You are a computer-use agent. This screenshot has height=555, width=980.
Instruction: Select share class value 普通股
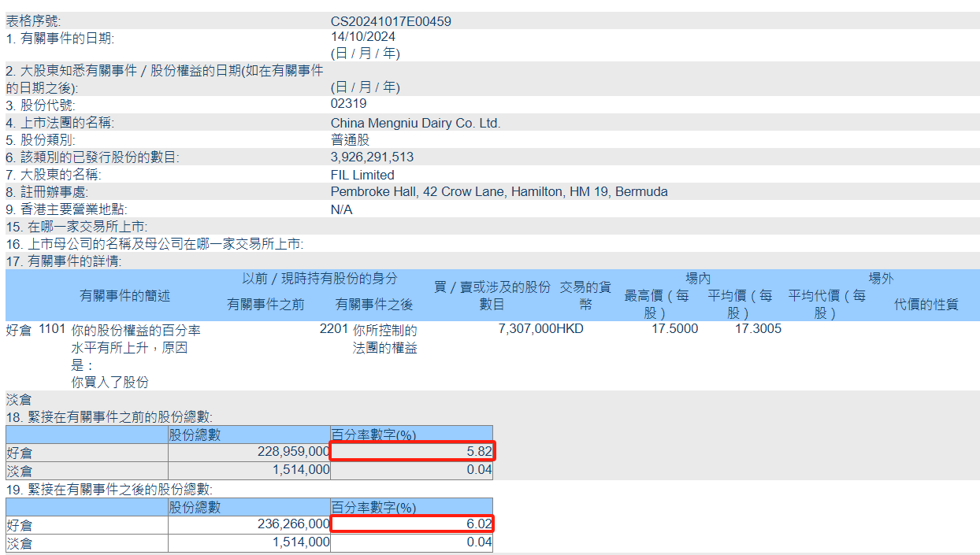(350, 140)
